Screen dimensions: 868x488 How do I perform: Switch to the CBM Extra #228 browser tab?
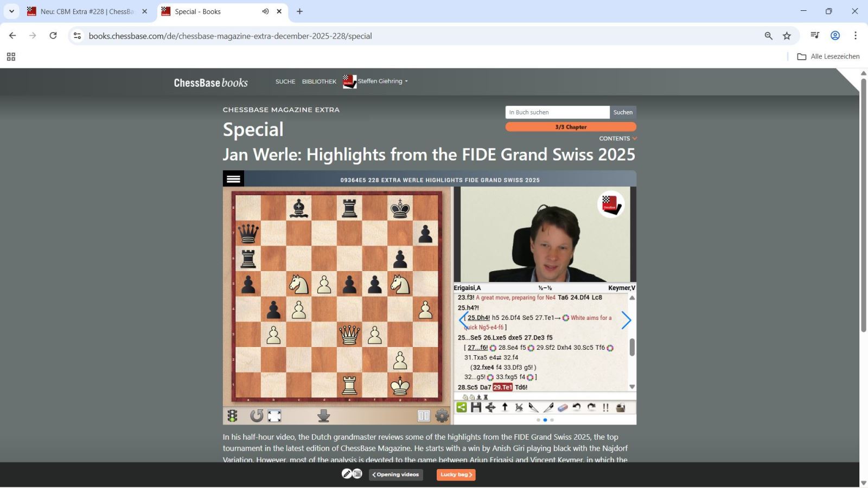click(87, 11)
